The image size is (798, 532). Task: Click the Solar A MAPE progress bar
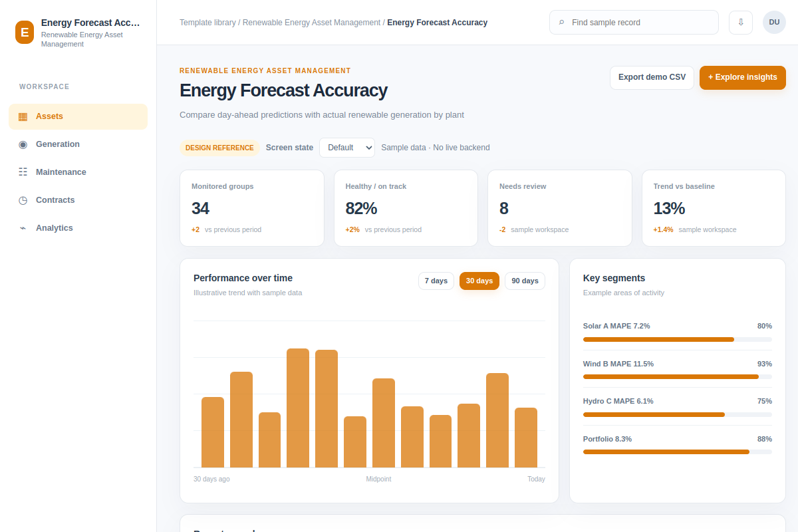tap(678, 339)
